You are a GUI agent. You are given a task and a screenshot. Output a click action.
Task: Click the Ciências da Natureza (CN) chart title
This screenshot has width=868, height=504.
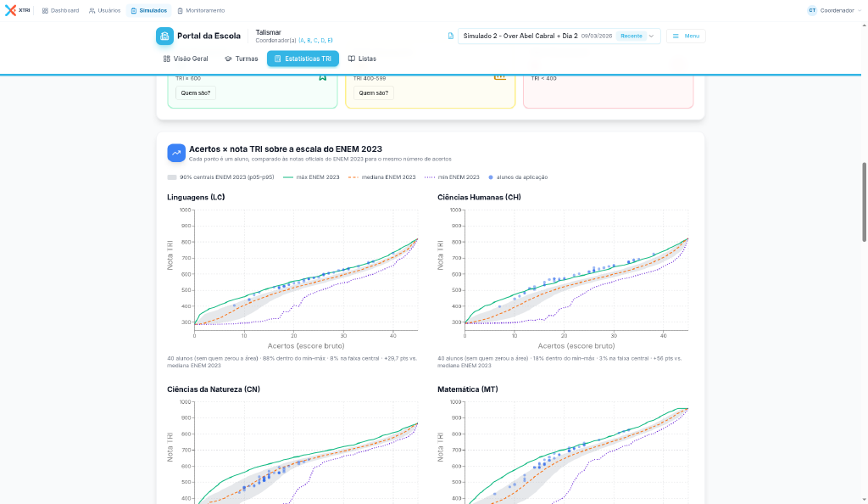pos(214,389)
